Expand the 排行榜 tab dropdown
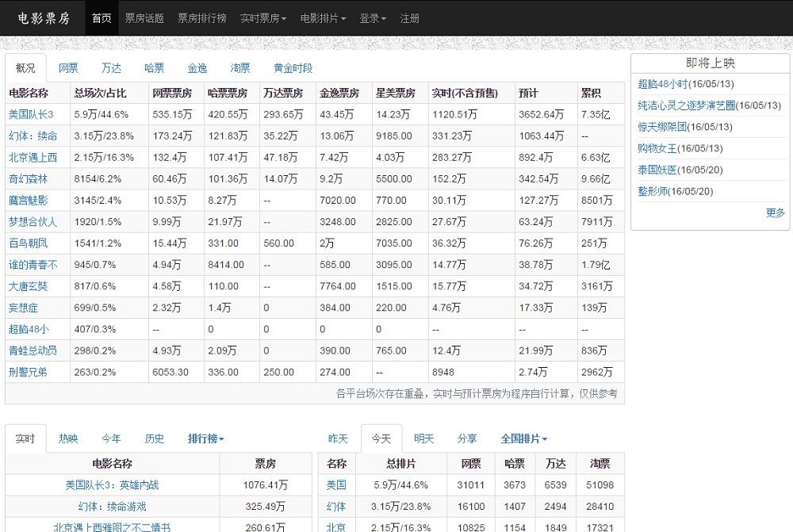Screen dimensions: 793x532 pyautogui.click(x=205, y=438)
